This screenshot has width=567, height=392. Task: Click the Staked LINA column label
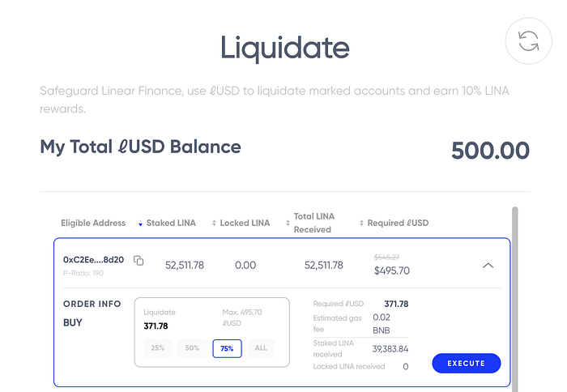(171, 223)
